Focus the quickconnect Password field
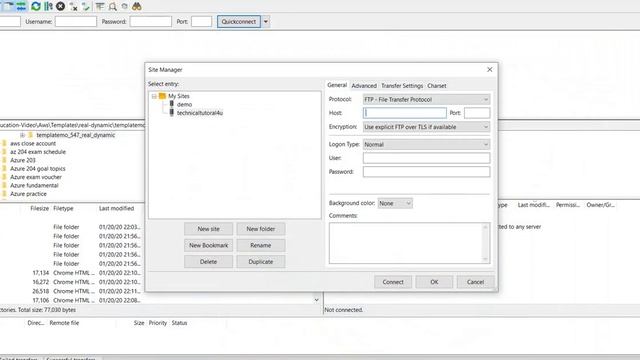Image resolution: width=640 pixels, height=360 pixels. point(151,22)
